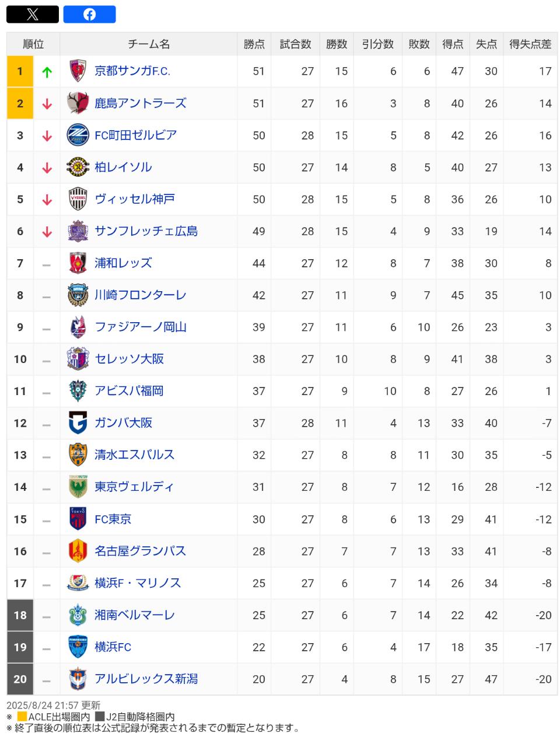Image resolution: width=560 pixels, height=747 pixels.
Task: Click the Nagoya Grampus emblem icon
Action: click(x=78, y=551)
